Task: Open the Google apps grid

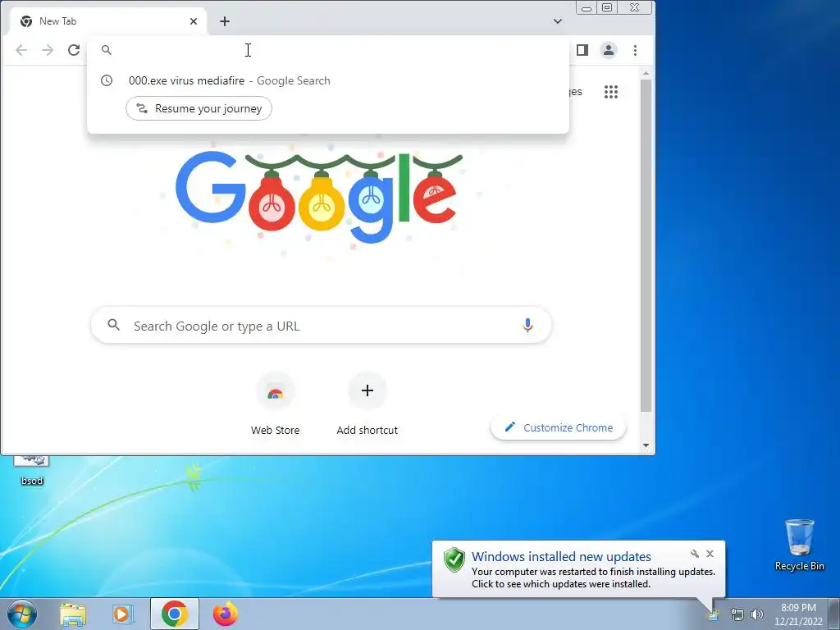Action: click(x=611, y=92)
